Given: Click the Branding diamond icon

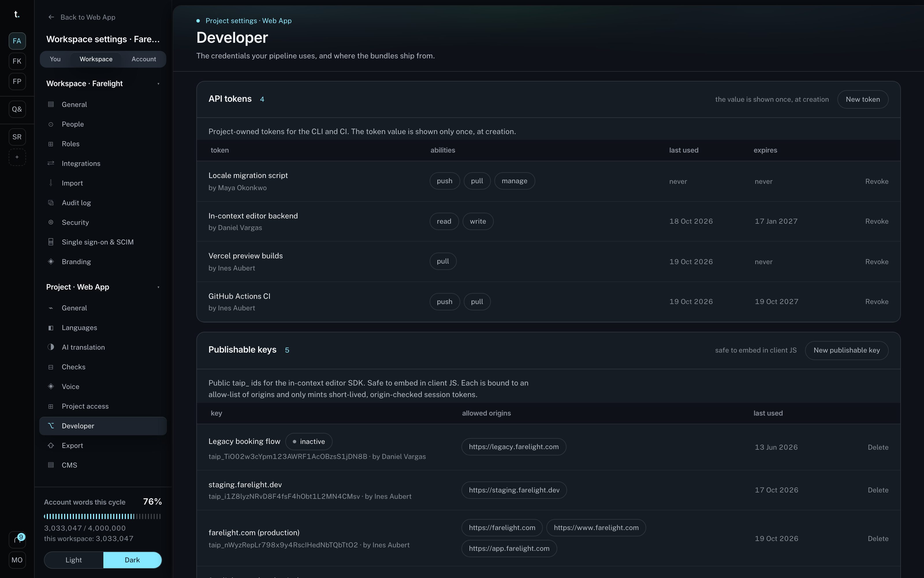Looking at the screenshot, I should pyautogui.click(x=51, y=262).
